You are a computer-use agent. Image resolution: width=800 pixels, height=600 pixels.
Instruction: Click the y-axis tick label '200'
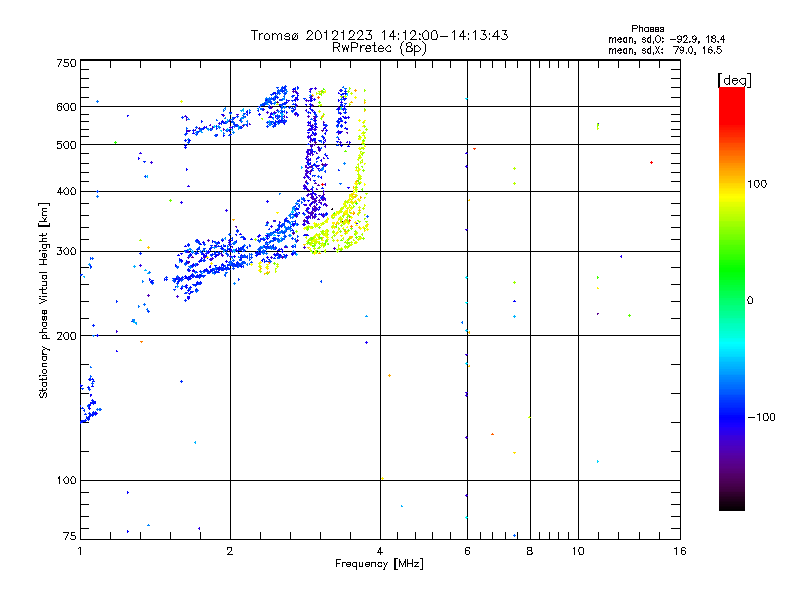[66, 336]
